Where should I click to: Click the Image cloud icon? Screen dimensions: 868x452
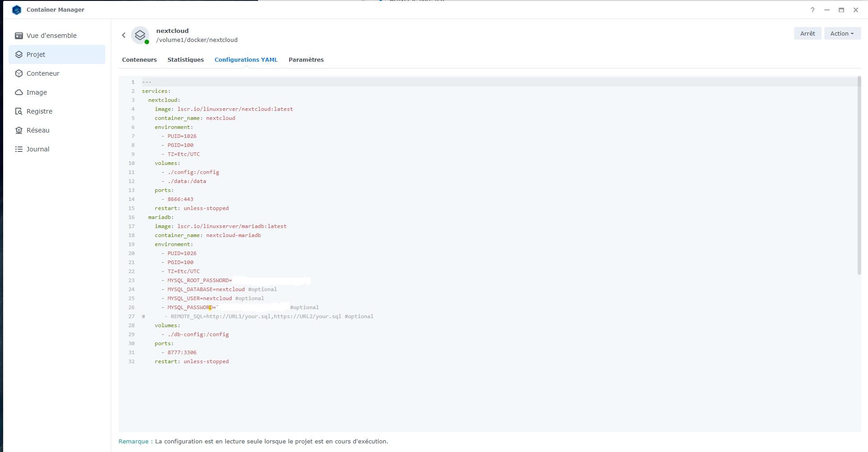coord(19,92)
